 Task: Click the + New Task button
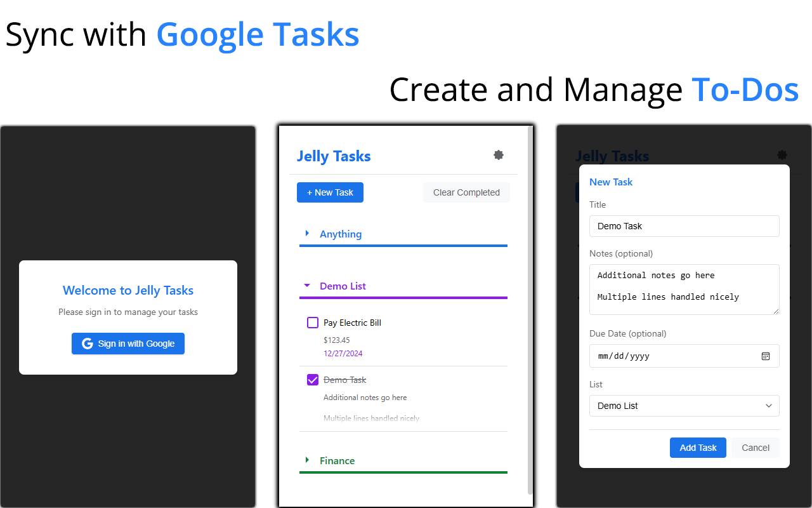point(330,192)
